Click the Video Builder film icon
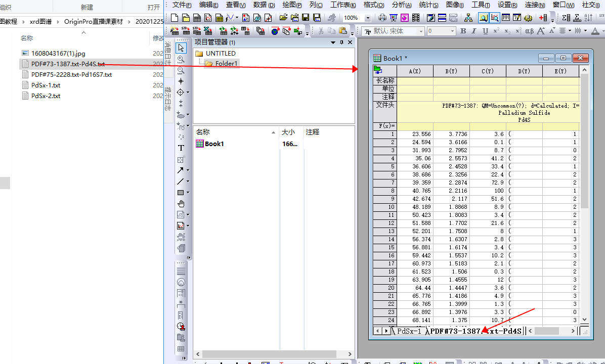The width and height of the screenshot is (605, 364). point(416,18)
